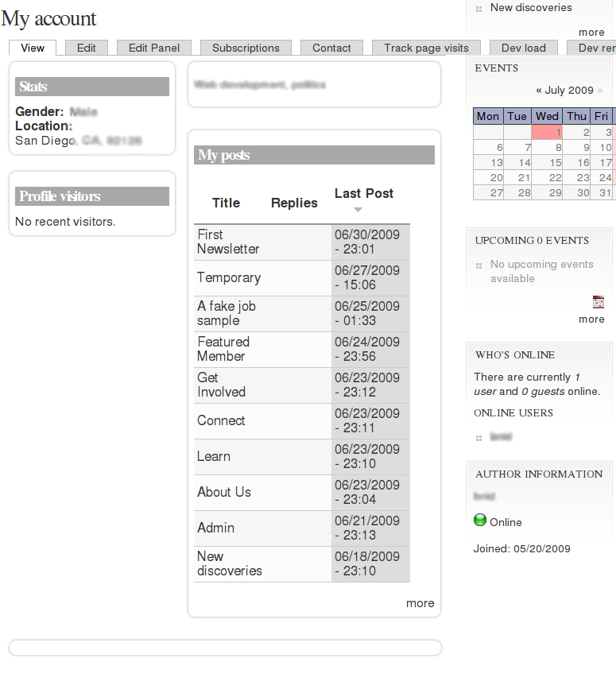Open the First Newsletter post
616x689 pixels.
[228, 242]
